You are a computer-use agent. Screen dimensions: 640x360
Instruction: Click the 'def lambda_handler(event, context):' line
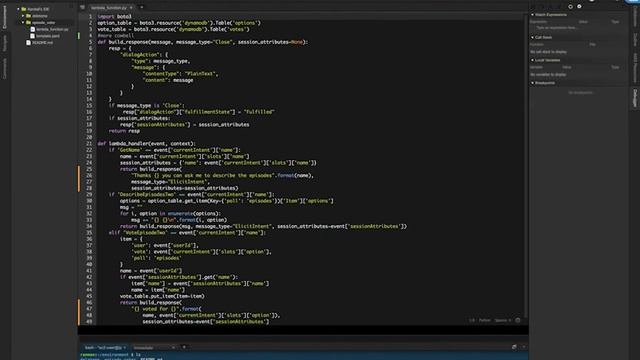[147, 144]
